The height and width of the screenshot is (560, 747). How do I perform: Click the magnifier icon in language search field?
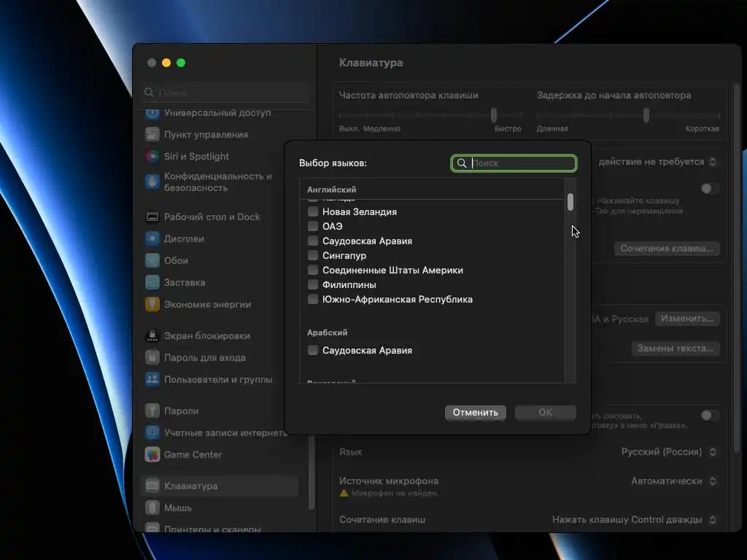pos(462,163)
